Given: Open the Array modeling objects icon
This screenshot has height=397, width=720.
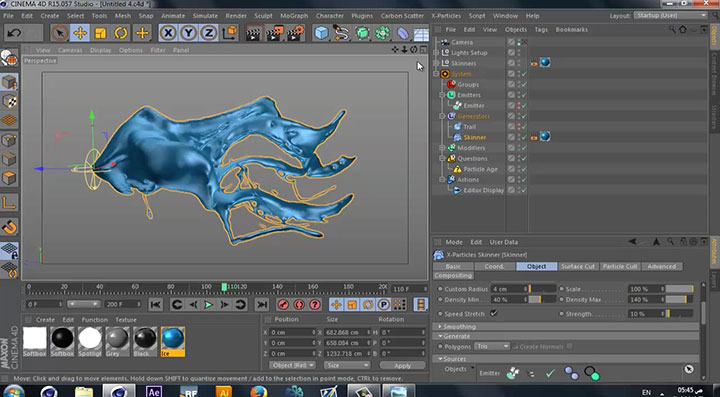Looking at the screenshot, I should tap(382, 33).
